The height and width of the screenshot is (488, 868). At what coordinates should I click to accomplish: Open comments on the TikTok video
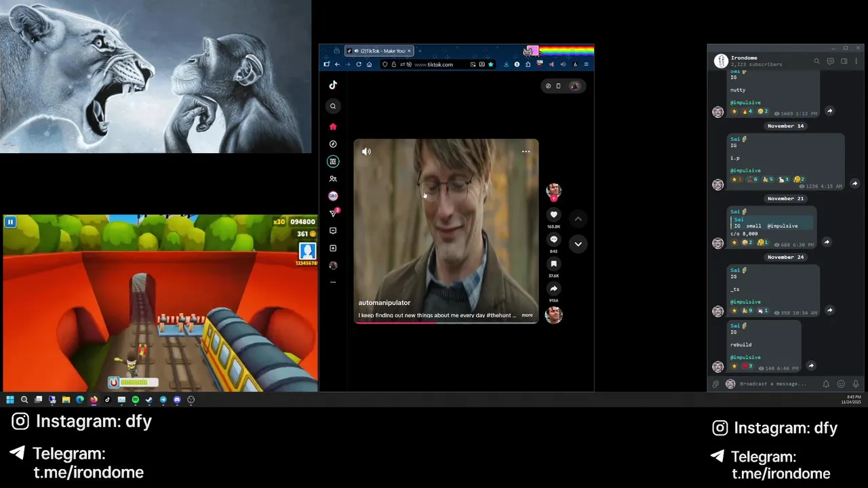tap(553, 239)
